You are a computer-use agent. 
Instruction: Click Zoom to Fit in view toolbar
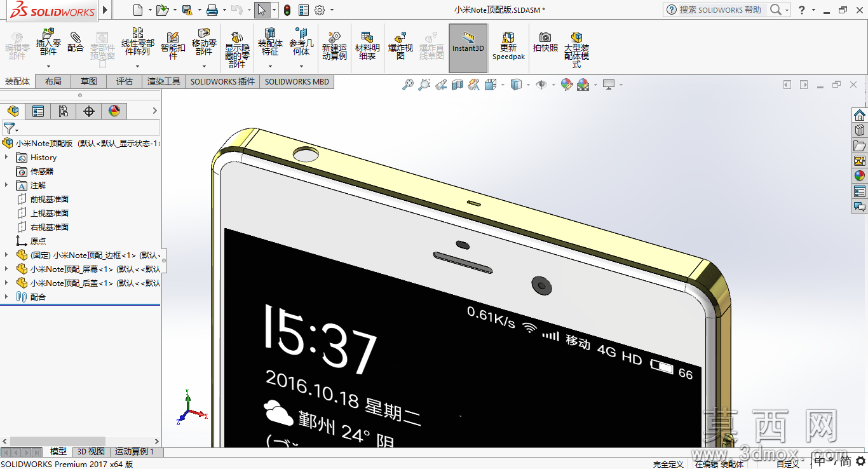point(408,85)
